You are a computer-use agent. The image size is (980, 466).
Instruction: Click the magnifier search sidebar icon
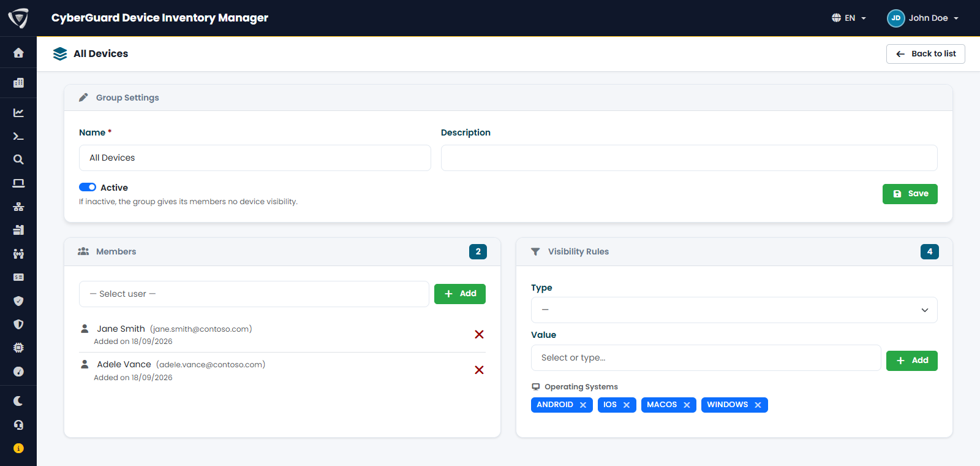[x=18, y=159]
